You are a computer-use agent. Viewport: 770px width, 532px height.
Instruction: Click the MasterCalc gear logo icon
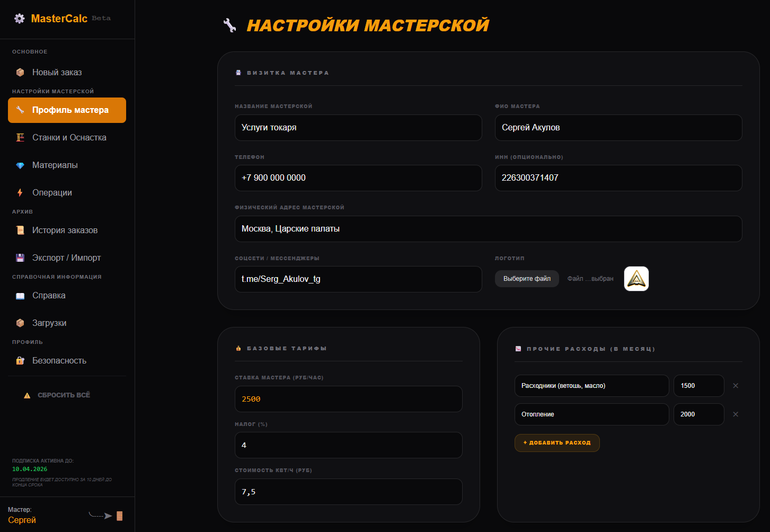[20, 19]
